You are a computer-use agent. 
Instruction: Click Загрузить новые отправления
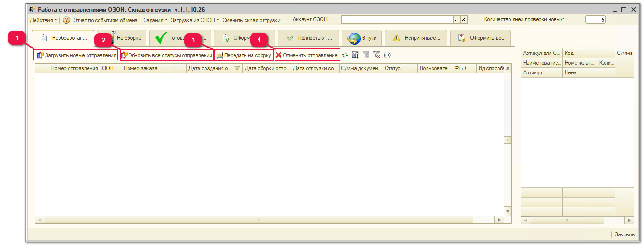tap(76, 55)
